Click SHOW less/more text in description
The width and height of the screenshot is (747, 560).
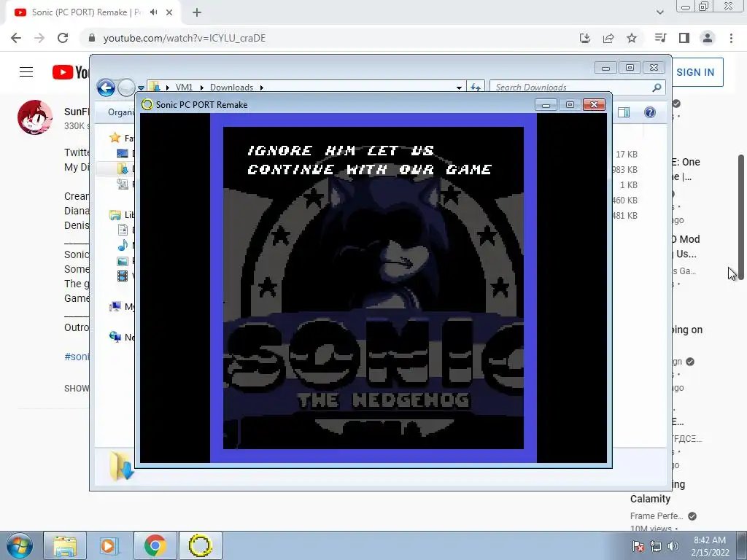77,389
